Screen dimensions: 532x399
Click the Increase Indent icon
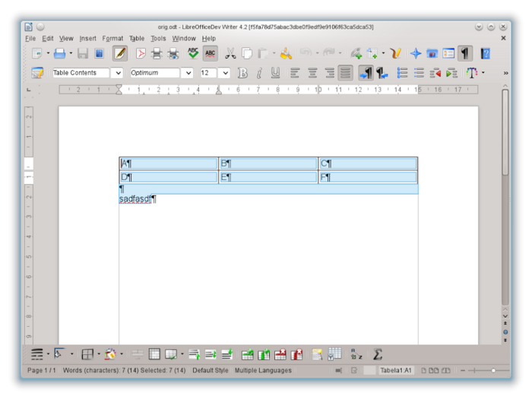click(452, 73)
